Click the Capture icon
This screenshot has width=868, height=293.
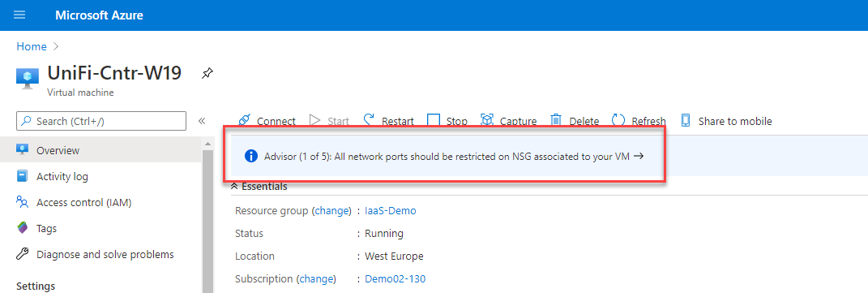pos(487,120)
